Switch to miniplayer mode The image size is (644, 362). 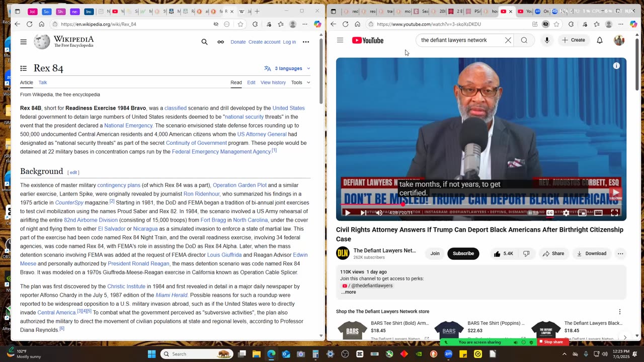[582, 213]
